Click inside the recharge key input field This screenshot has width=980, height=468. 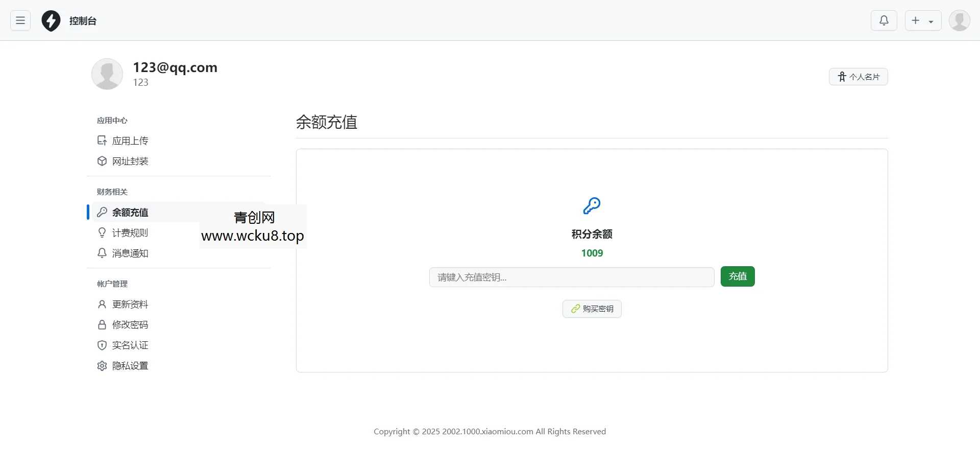click(571, 277)
